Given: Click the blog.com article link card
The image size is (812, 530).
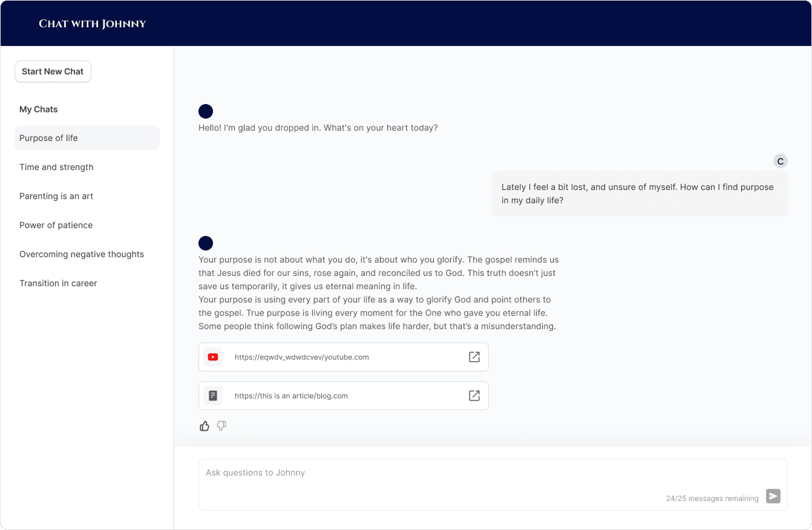Looking at the screenshot, I should click(x=344, y=396).
